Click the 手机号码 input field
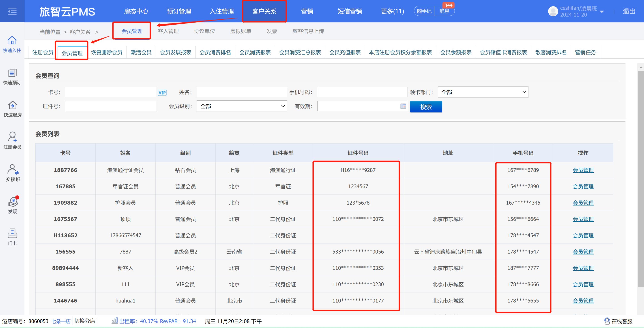The height and width of the screenshot is (328, 644). pos(362,92)
